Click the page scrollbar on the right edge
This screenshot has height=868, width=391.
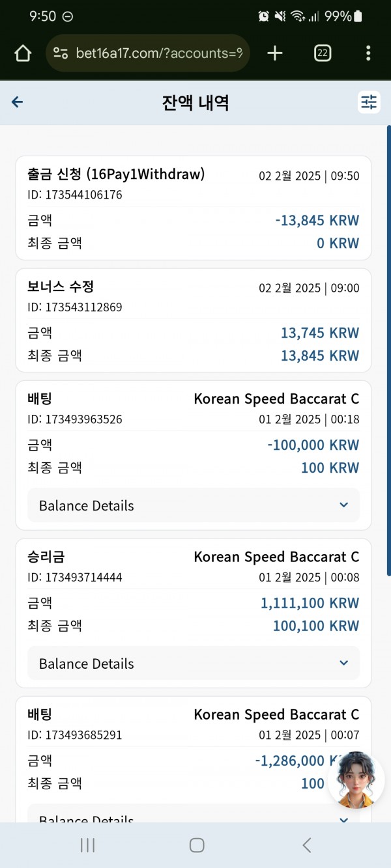(388, 352)
